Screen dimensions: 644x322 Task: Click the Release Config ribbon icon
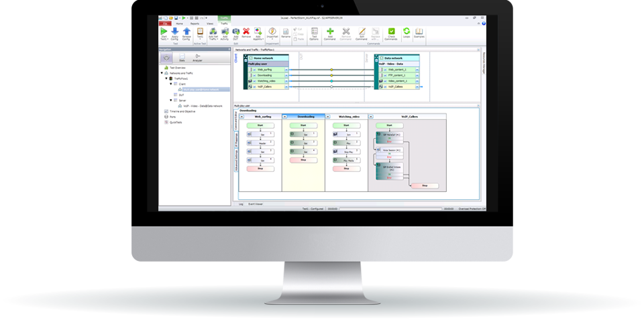tap(186, 32)
